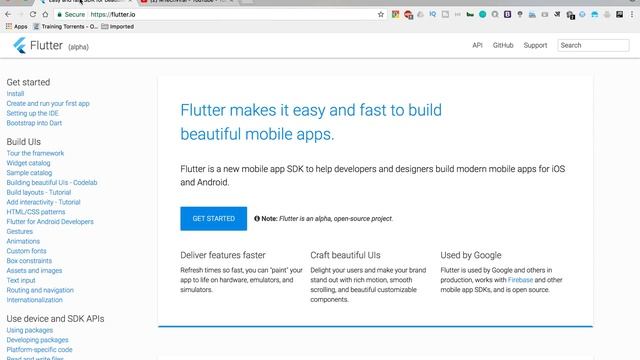Open the Assets and images link

pyautogui.click(x=34, y=271)
